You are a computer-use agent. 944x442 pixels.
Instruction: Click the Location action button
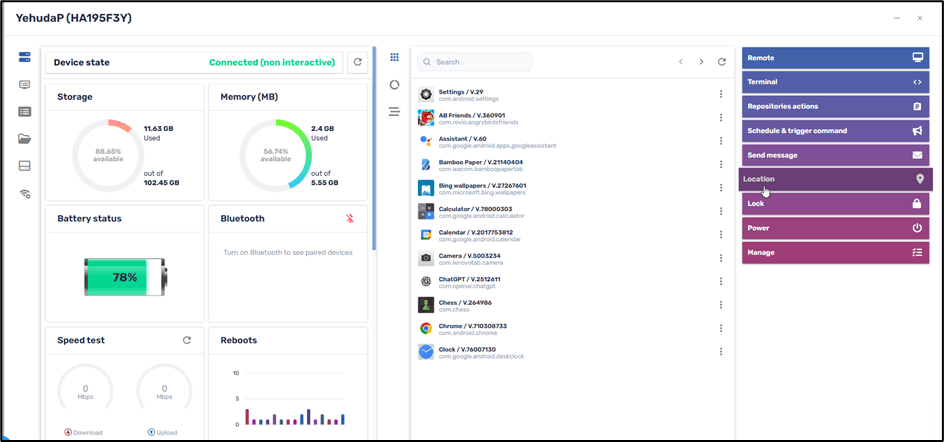click(x=835, y=179)
